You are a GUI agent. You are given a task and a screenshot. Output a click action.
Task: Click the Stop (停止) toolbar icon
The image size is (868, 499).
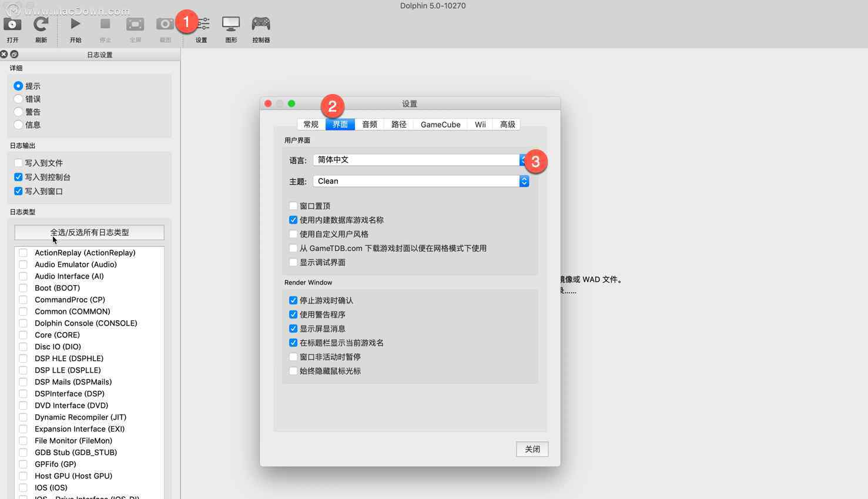[105, 24]
